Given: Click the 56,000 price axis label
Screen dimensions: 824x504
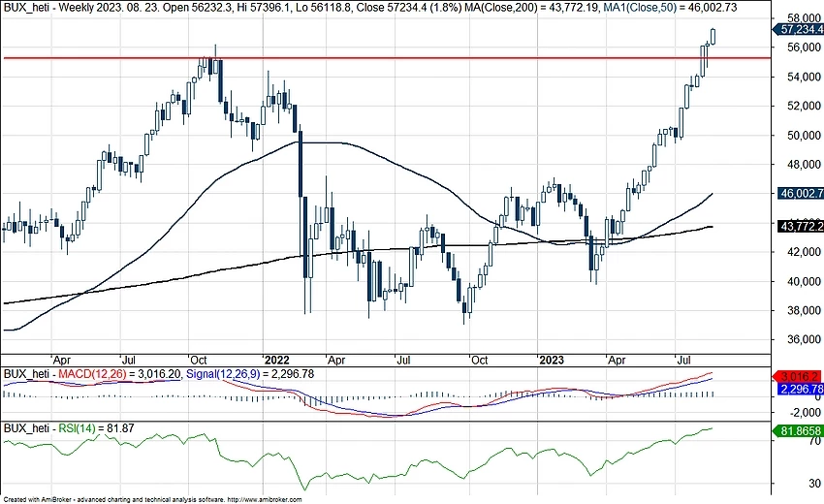Looking at the screenshot, I should click(804, 47).
